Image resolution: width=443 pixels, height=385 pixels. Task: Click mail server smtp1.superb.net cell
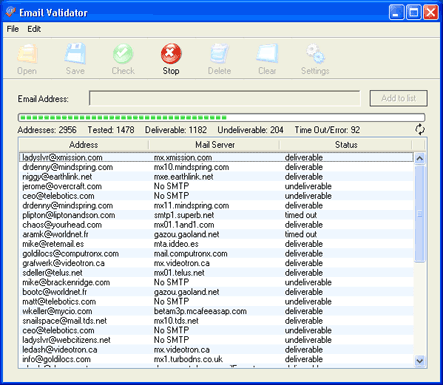coord(184,215)
